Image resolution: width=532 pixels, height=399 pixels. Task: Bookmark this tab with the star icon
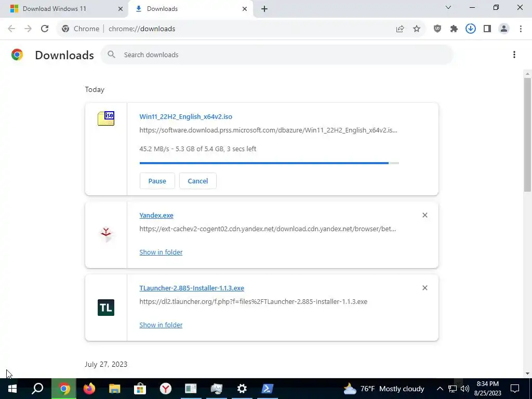pos(417,29)
